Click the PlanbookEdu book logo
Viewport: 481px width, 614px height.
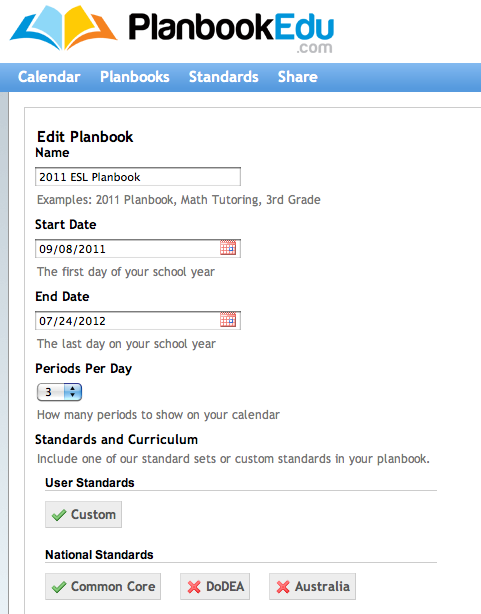(63, 28)
